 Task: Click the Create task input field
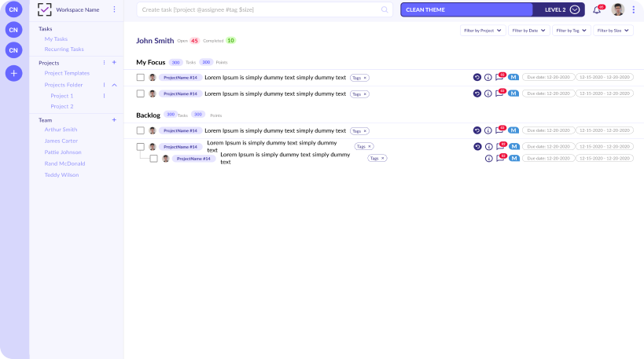[259, 9]
